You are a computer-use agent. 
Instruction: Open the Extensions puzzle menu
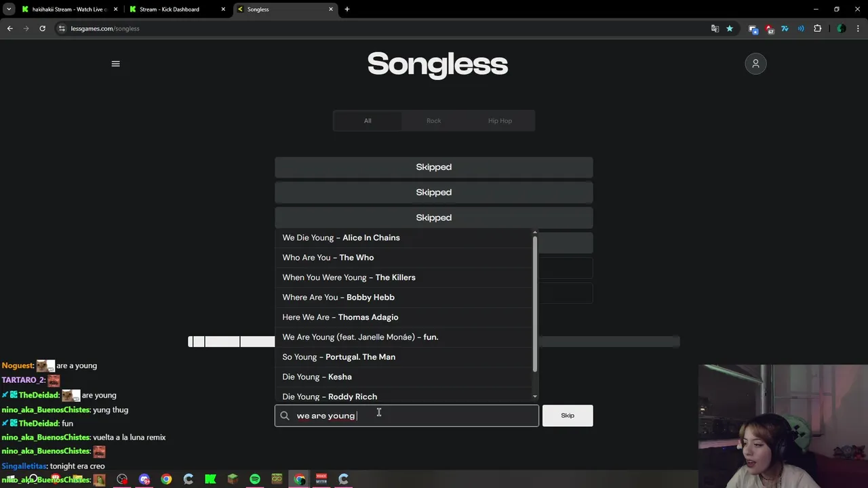pyautogui.click(x=817, y=28)
